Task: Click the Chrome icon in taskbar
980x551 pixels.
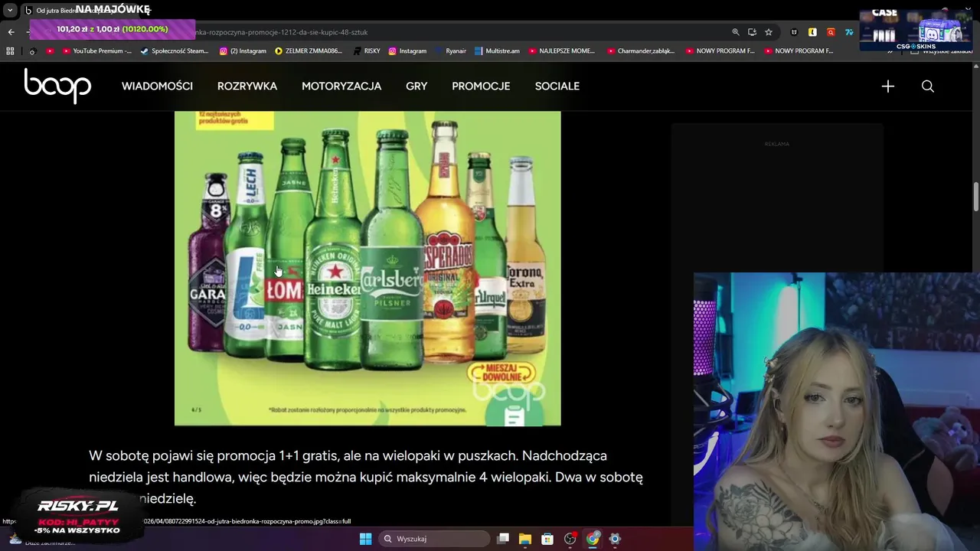Action: tap(593, 539)
